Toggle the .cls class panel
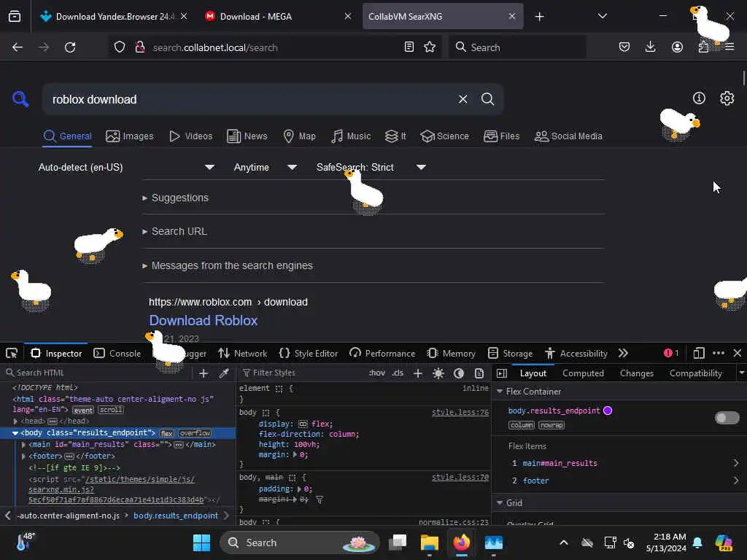 click(398, 373)
